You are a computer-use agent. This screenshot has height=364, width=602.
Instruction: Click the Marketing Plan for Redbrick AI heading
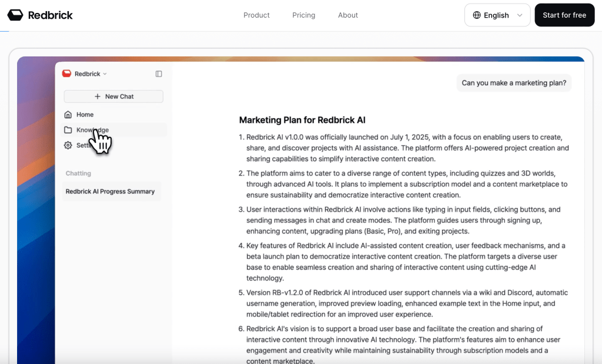[x=302, y=120]
